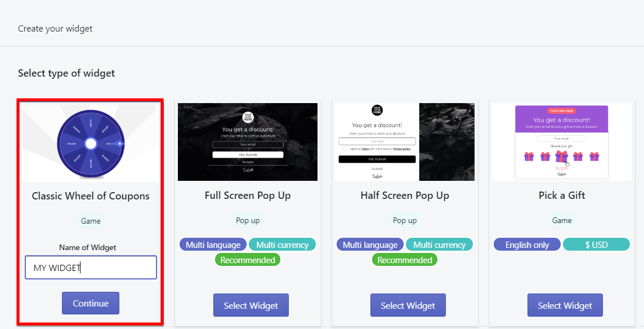Click Recommended badge on Full Screen Pop Up

tap(248, 260)
